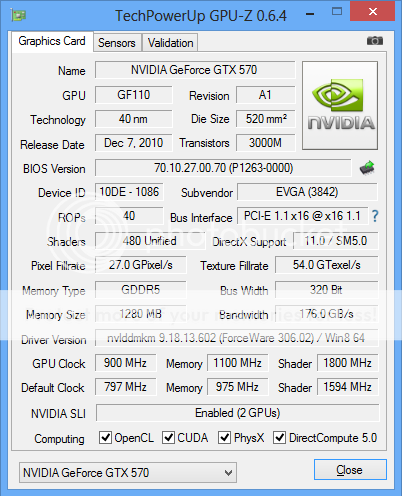Click the Bus Width field 320 Bit

327,290
